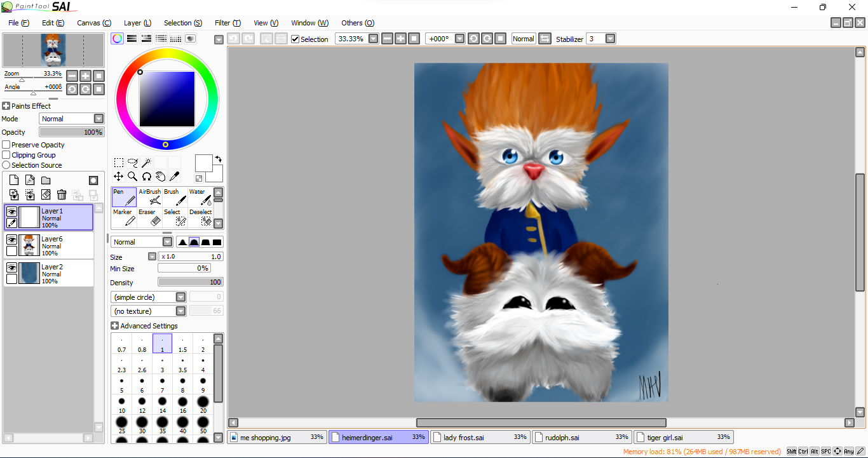The image size is (868, 458).
Task: Hide Layer6 using its eye icon
Action: tap(11, 239)
